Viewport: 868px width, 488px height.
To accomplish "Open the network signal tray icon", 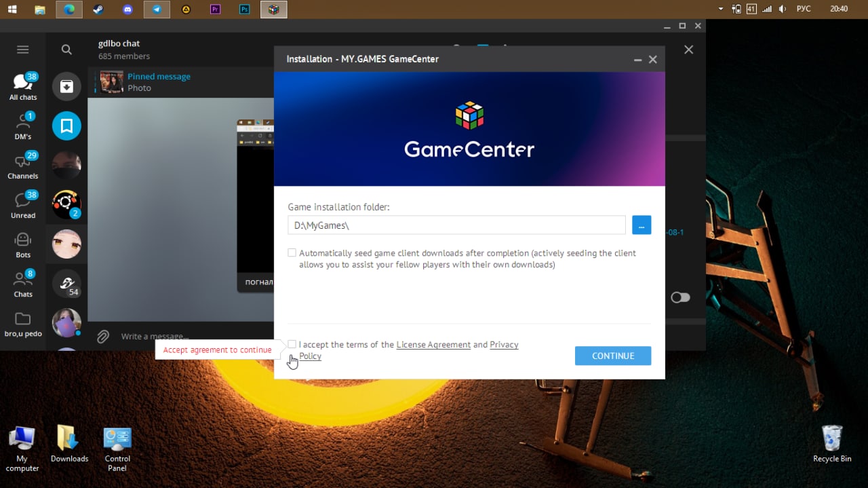I will [x=767, y=9].
